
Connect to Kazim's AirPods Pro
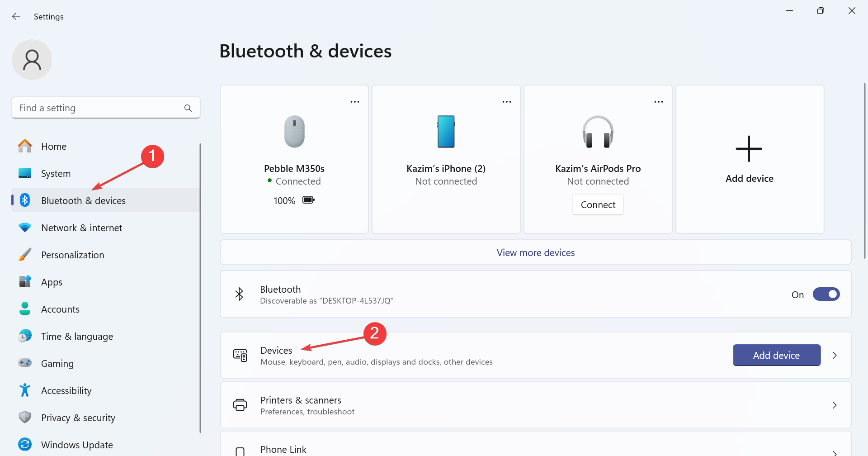pyautogui.click(x=598, y=204)
